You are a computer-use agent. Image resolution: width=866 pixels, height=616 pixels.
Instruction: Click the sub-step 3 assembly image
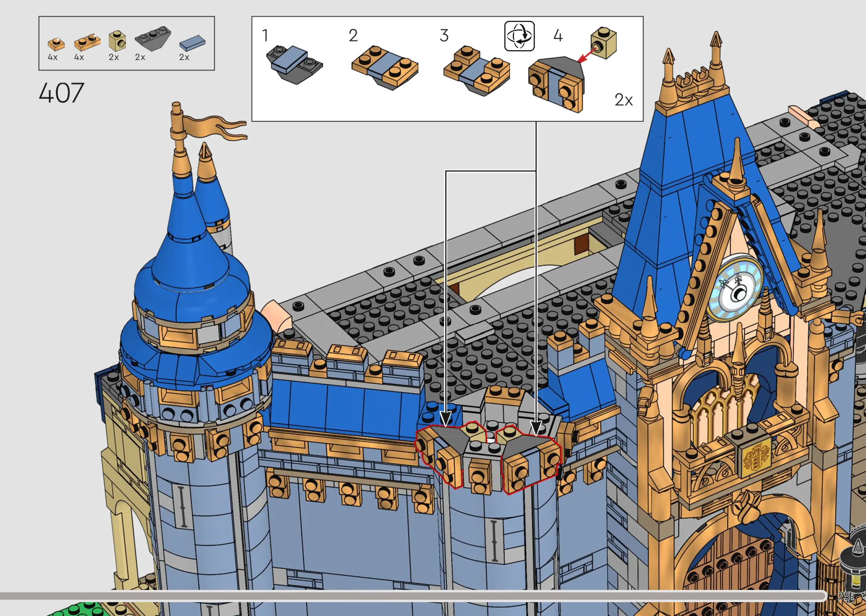[476, 70]
